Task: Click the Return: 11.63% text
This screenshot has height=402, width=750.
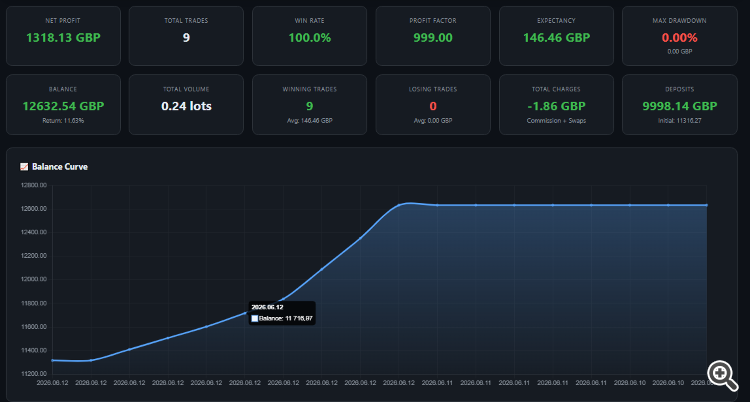Action: (x=63, y=121)
